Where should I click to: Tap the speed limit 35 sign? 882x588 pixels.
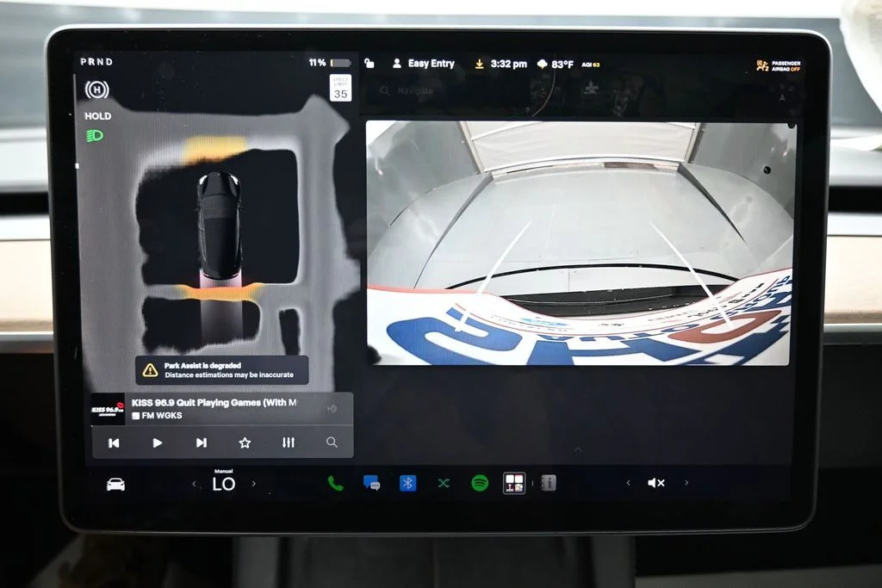click(340, 89)
